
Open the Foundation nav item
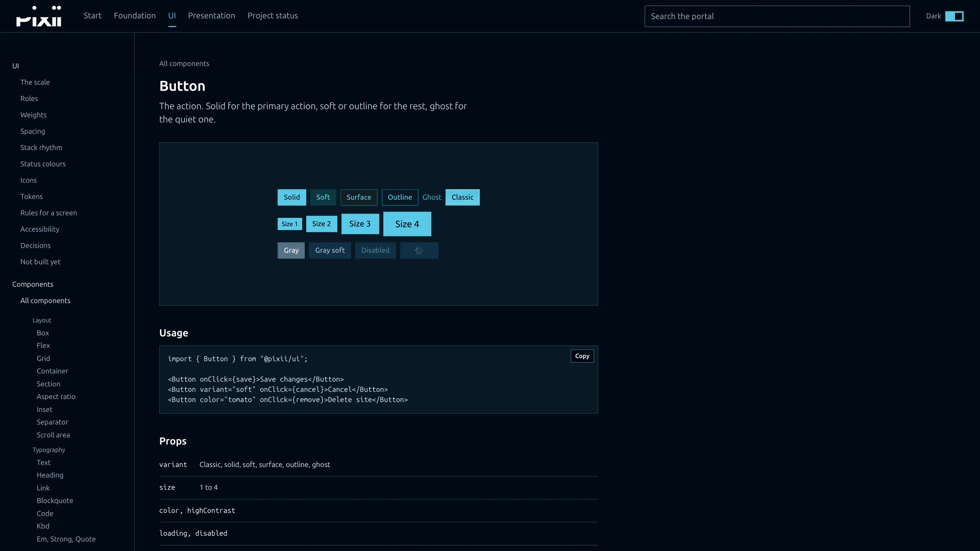click(x=135, y=16)
